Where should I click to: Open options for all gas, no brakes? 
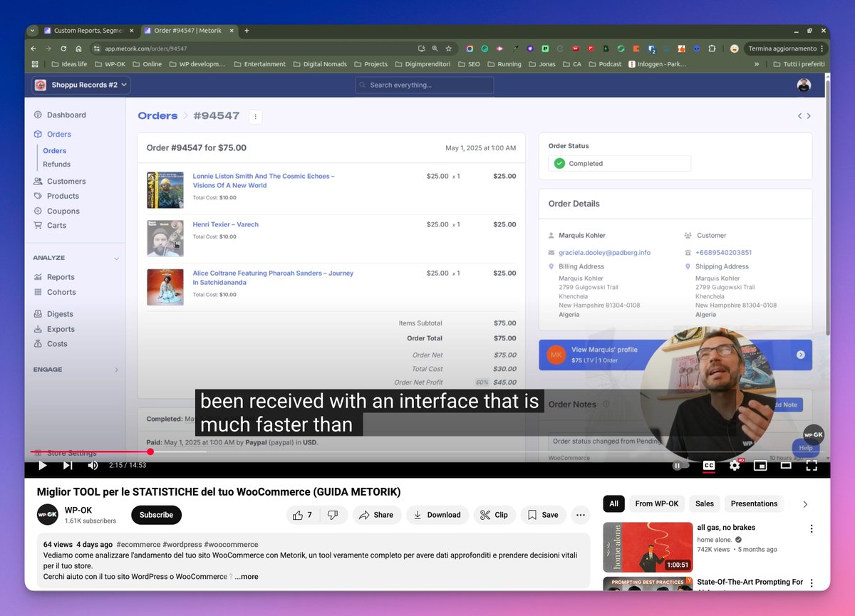click(811, 529)
